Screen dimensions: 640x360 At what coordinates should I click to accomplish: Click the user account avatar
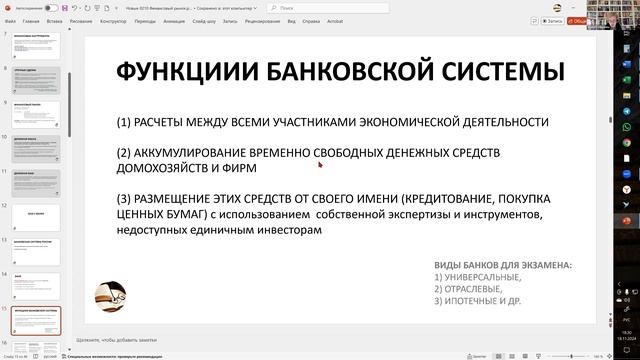[557, 8]
